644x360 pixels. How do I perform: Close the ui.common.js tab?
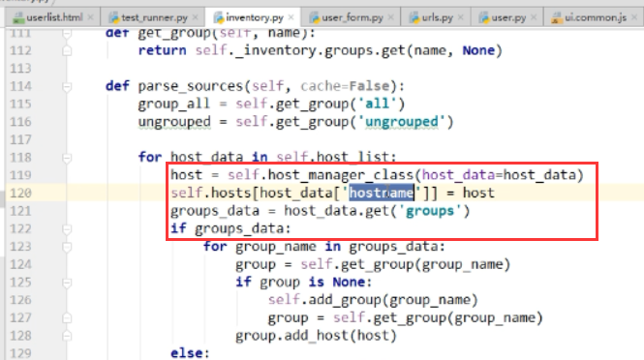click(634, 17)
